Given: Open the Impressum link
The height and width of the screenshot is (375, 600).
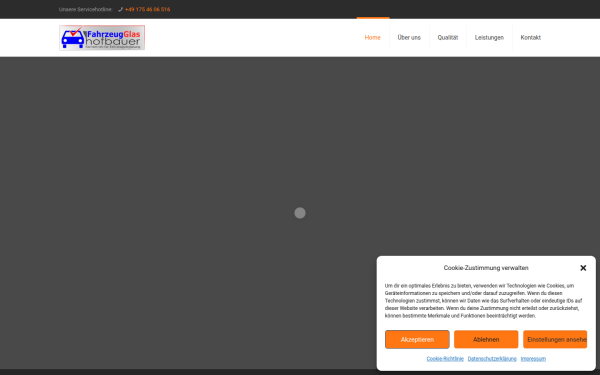Looking at the screenshot, I should [x=533, y=359].
